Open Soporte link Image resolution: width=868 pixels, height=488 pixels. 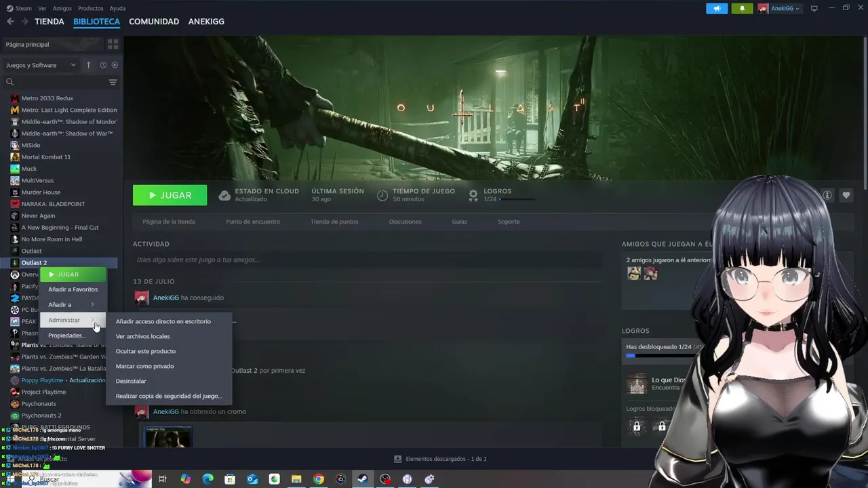tap(509, 222)
